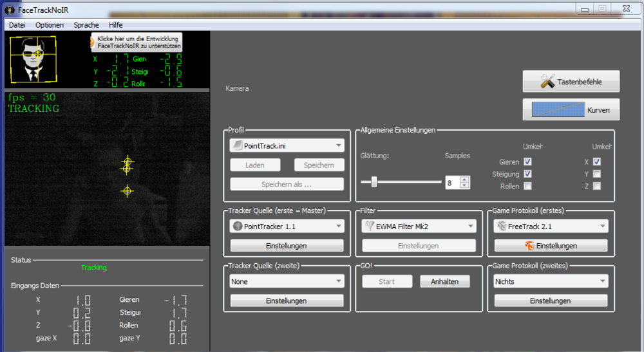Click the "gaze Y" label

coord(130,338)
